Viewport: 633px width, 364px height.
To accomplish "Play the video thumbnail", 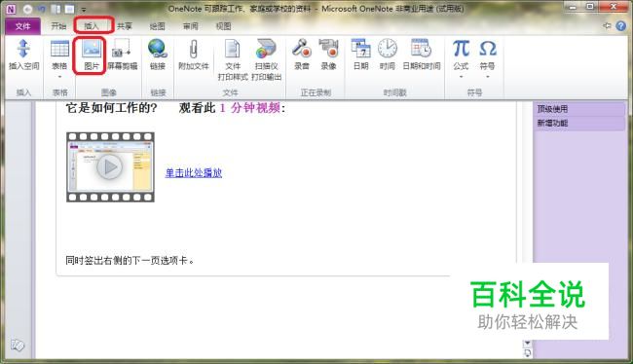I will point(110,166).
